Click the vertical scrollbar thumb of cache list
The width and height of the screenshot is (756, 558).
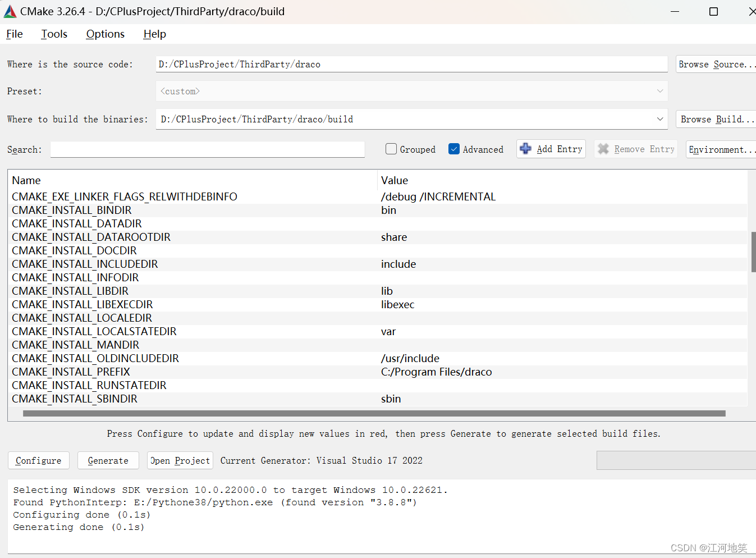click(x=753, y=251)
